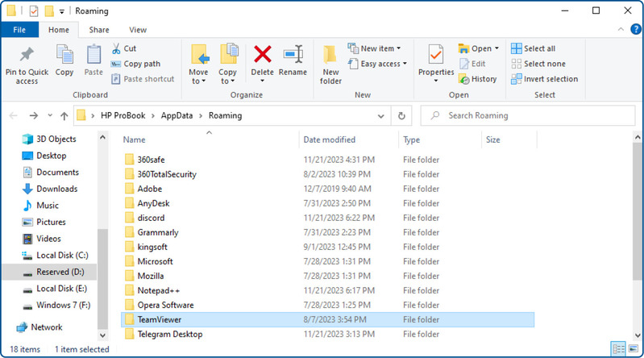The height and width of the screenshot is (358, 644).
Task: Collapse the ribbon with chevron
Action: 621,29
